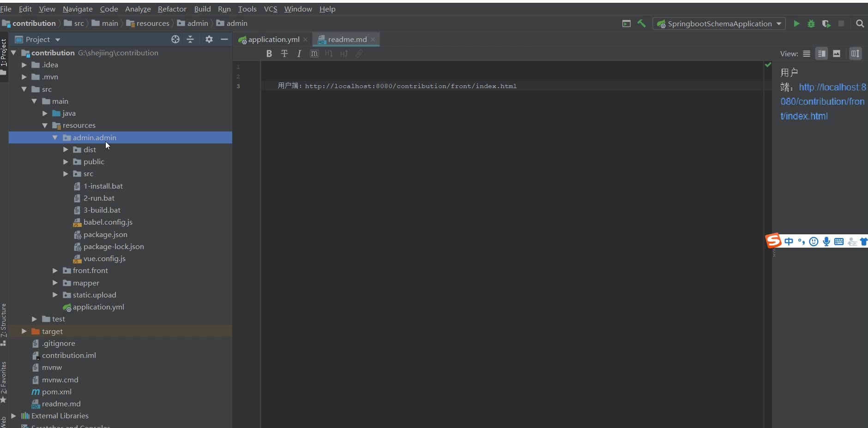This screenshot has height=428, width=868.
Task: Click resources breadcrumb in navigation bar
Action: tap(148, 24)
